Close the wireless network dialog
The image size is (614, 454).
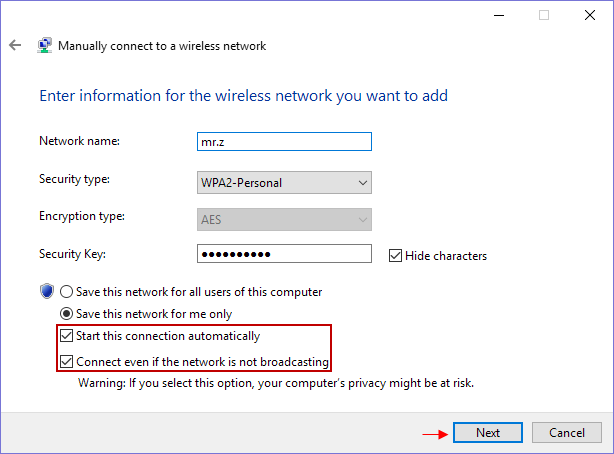click(588, 15)
